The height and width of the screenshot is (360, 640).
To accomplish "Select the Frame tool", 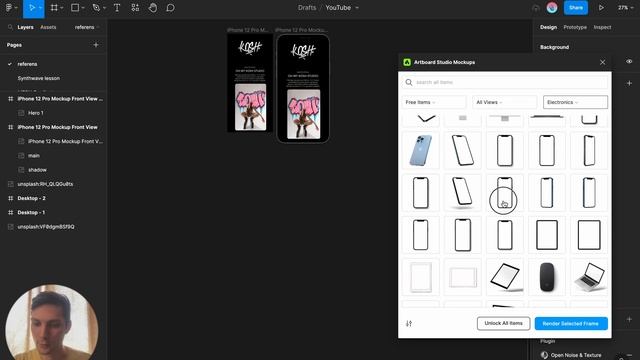I will point(54,8).
